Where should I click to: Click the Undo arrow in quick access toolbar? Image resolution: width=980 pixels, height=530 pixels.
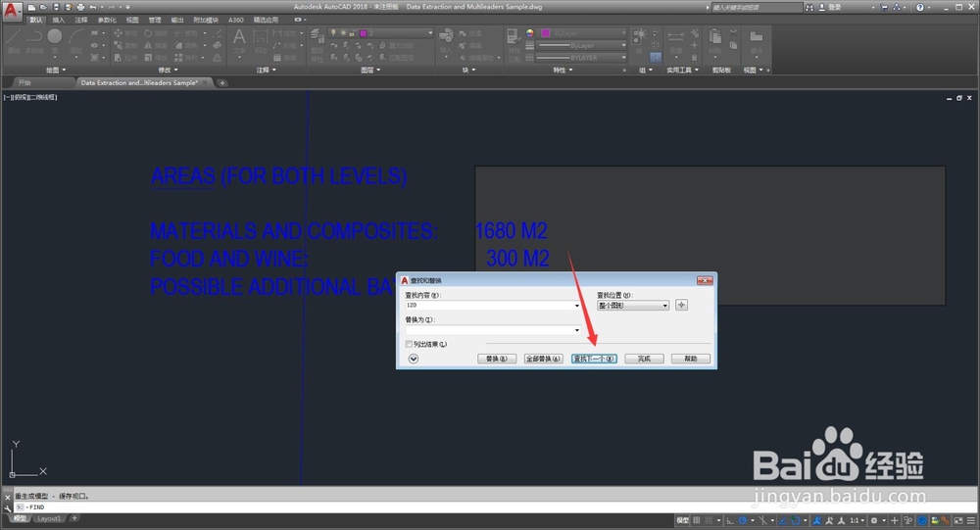pos(93,8)
